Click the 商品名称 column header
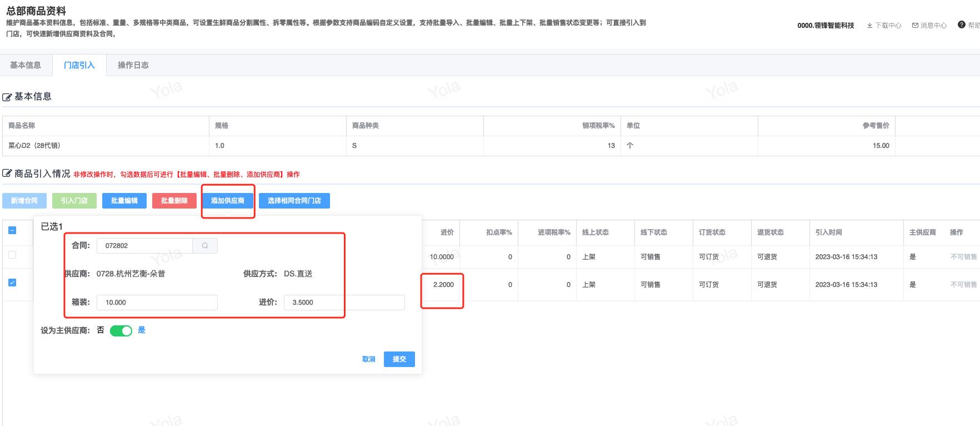Image resolution: width=980 pixels, height=426 pixels. [x=22, y=126]
